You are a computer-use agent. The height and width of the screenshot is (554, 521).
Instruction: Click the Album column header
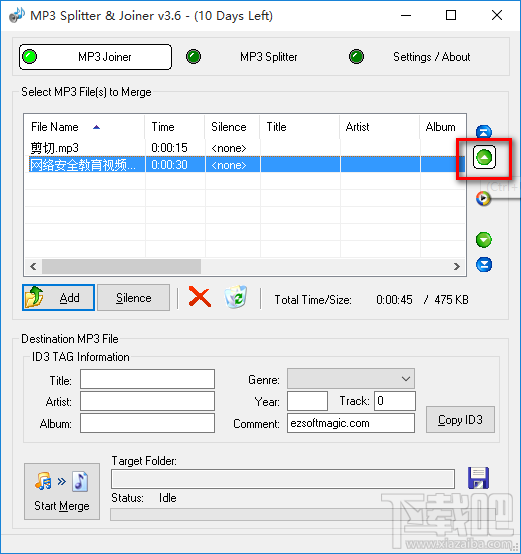coord(443,127)
